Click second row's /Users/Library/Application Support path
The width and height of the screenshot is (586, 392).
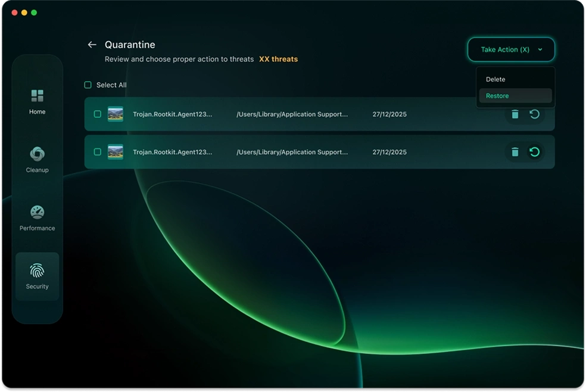coord(292,152)
